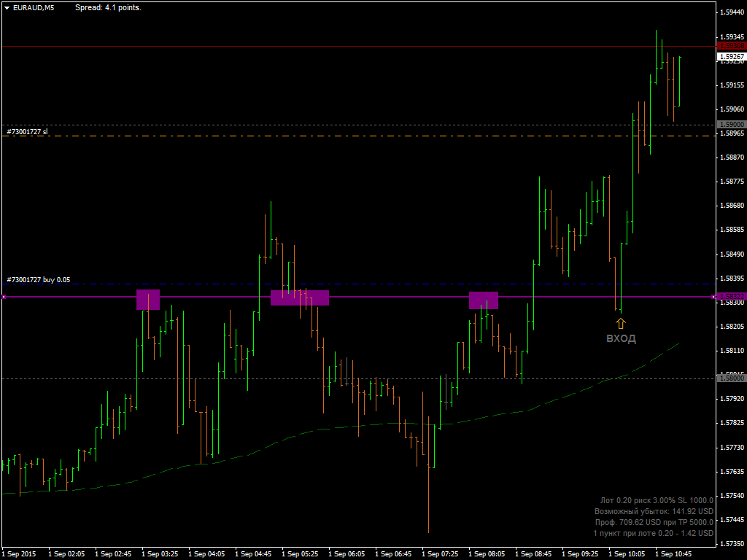The height and width of the screenshot is (560, 747).
Task: Click the Spread: 4.1 points text
Action: pyautogui.click(x=108, y=7)
